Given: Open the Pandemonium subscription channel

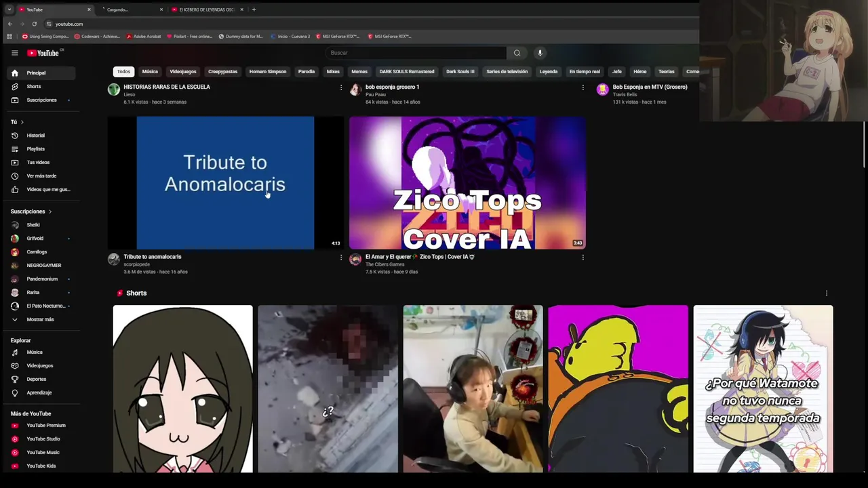Looking at the screenshot, I should coord(41,279).
